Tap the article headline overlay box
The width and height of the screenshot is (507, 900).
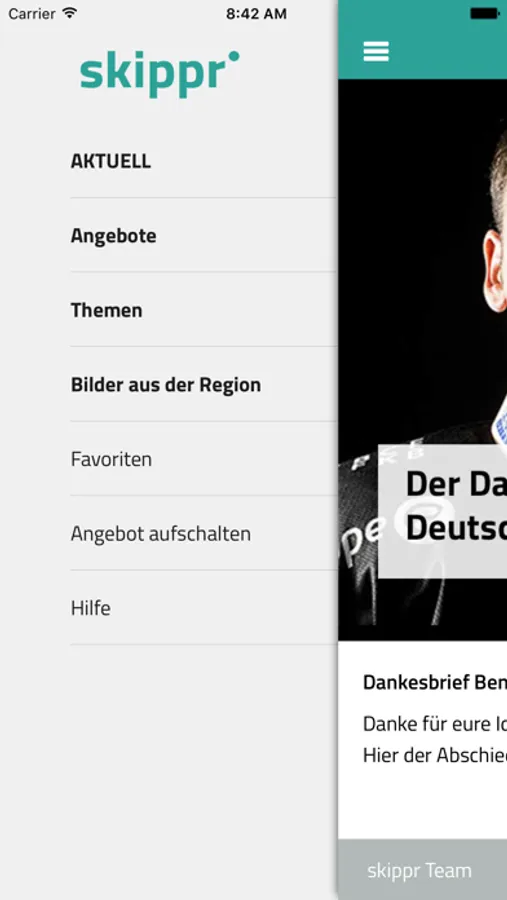tap(443, 511)
